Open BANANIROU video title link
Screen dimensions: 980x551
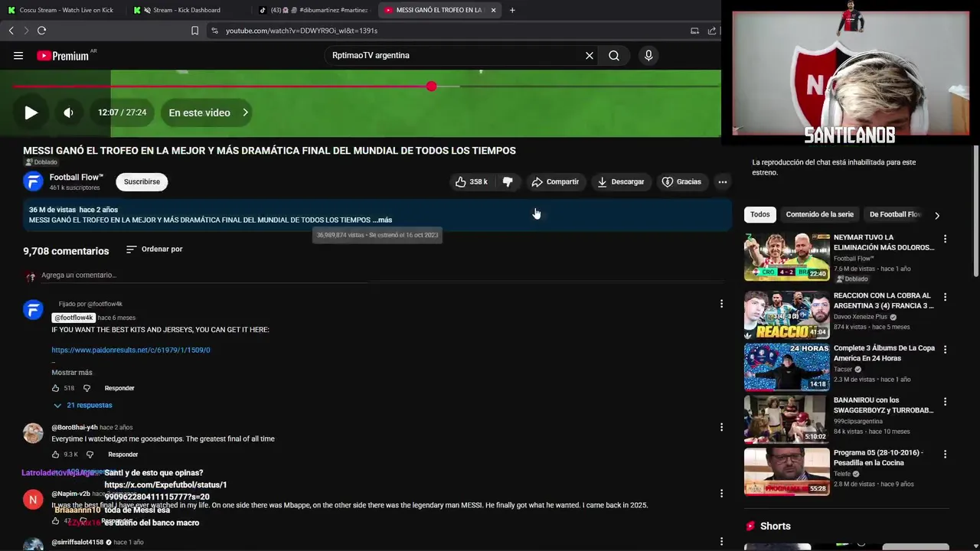[x=884, y=405]
